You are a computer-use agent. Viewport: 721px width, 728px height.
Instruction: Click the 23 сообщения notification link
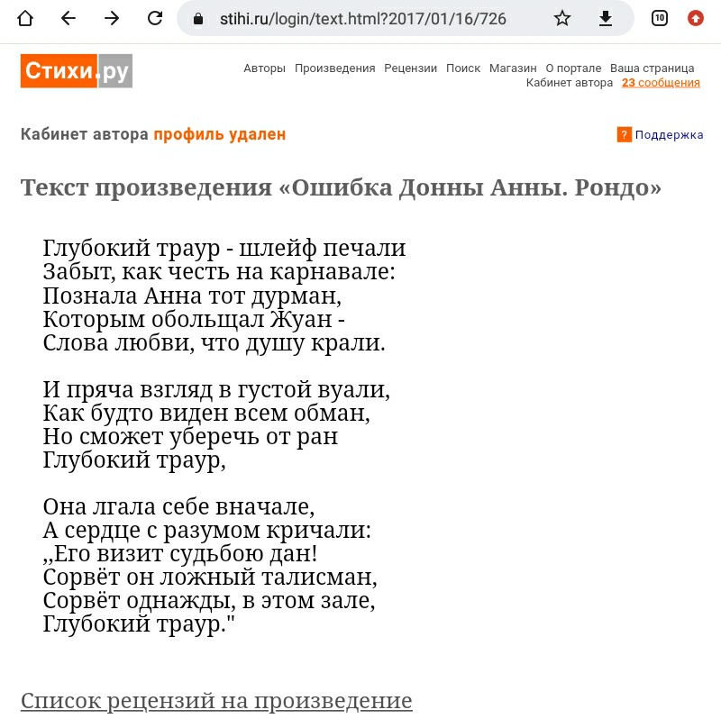(661, 82)
